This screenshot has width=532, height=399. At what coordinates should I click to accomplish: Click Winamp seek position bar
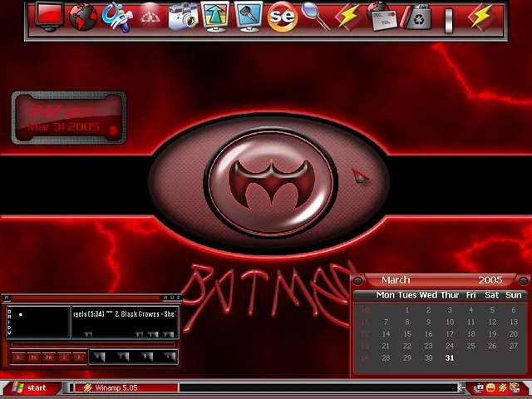[93, 345]
